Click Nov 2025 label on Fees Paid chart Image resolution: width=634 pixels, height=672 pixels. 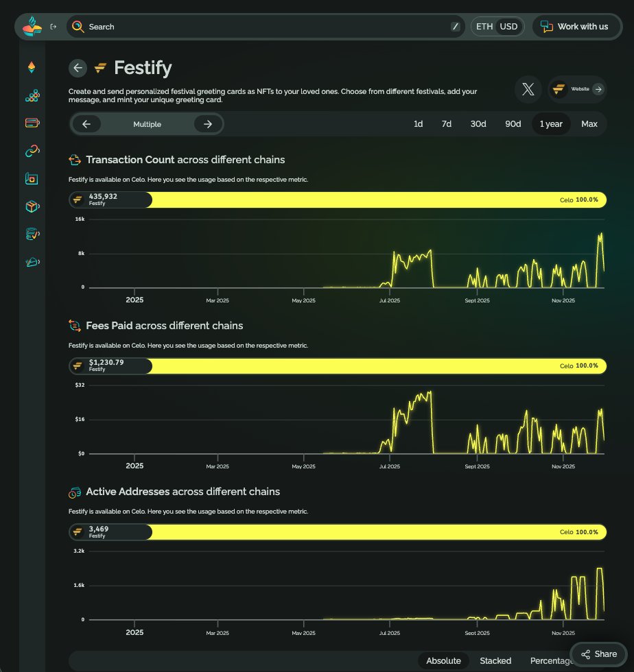[x=563, y=466]
